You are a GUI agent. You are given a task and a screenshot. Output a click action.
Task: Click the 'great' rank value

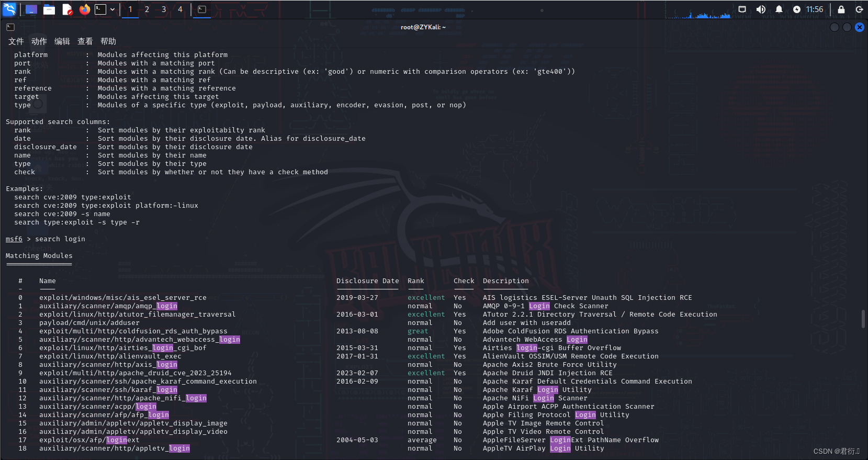click(x=418, y=331)
